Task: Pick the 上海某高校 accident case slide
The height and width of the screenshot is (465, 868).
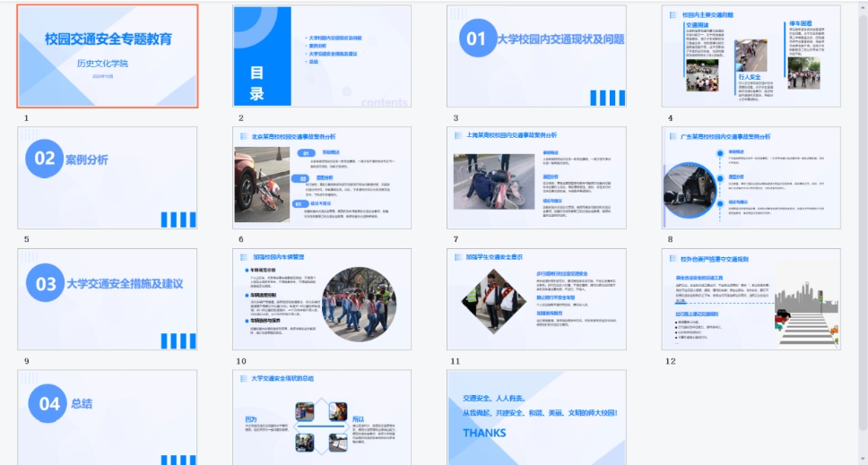Action: 536,177
